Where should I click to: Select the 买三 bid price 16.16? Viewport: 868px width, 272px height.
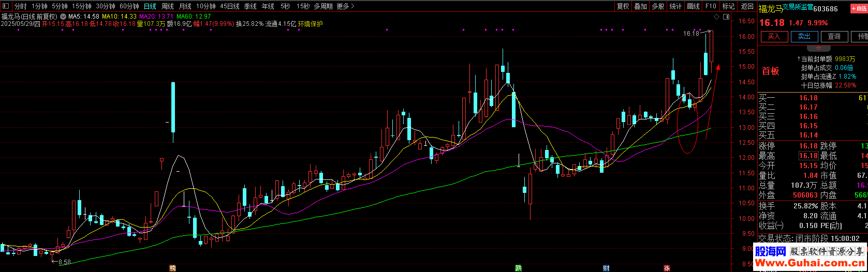click(x=808, y=116)
